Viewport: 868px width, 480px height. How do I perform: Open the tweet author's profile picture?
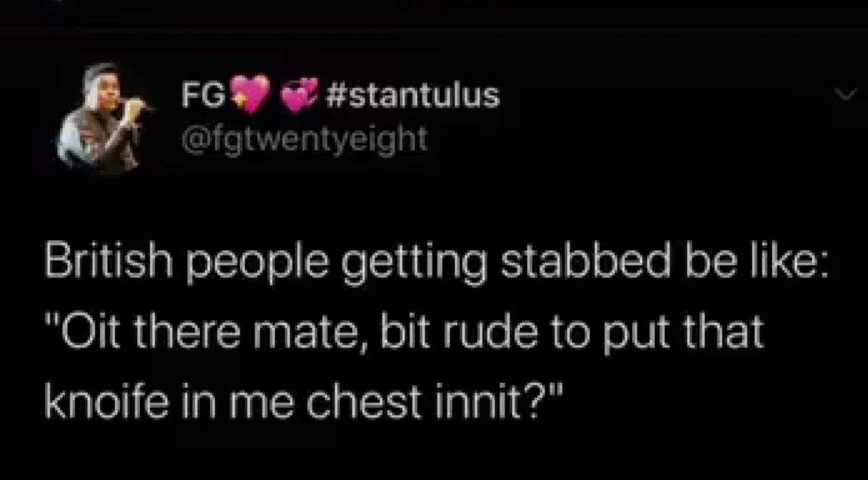pyautogui.click(x=102, y=117)
